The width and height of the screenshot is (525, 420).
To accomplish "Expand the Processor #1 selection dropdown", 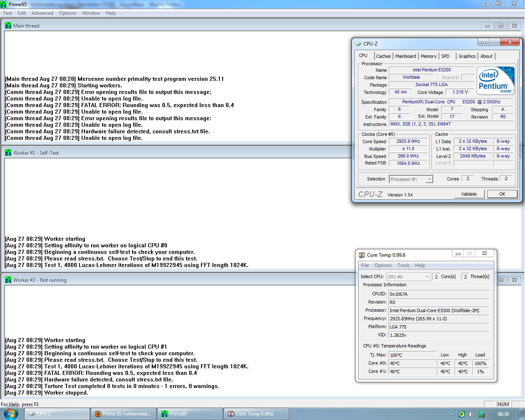I will (x=429, y=179).
